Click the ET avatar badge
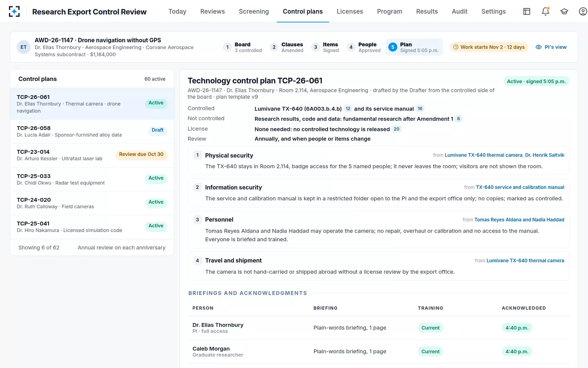 coord(24,47)
